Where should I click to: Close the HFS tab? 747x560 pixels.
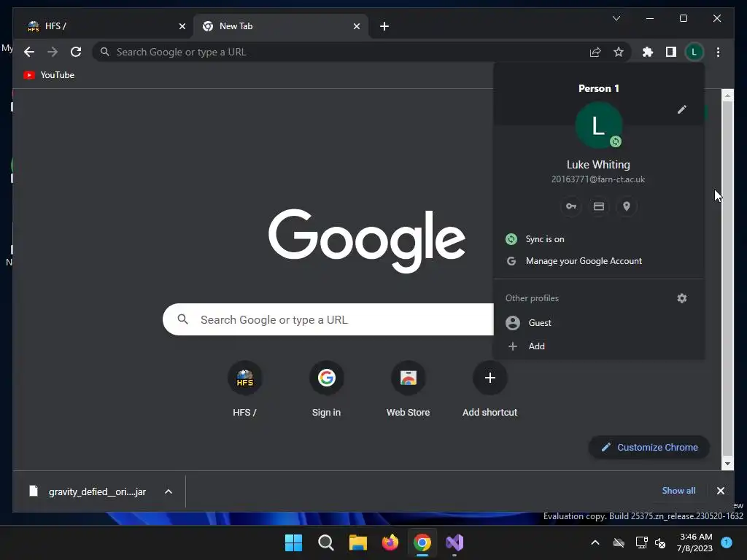(x=182, y=26)
